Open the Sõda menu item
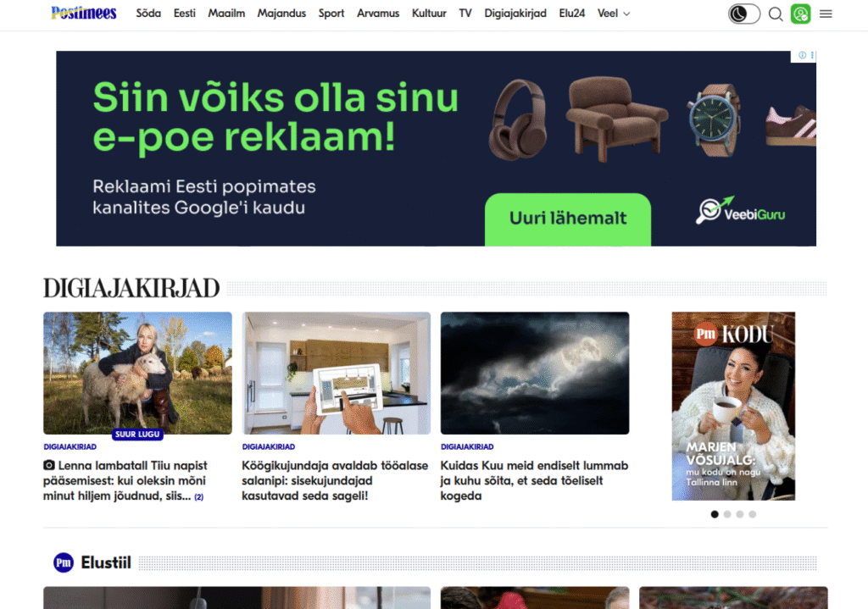Viewport: 868px width, 609px height. pyautogui.click(x=148, y=14)
